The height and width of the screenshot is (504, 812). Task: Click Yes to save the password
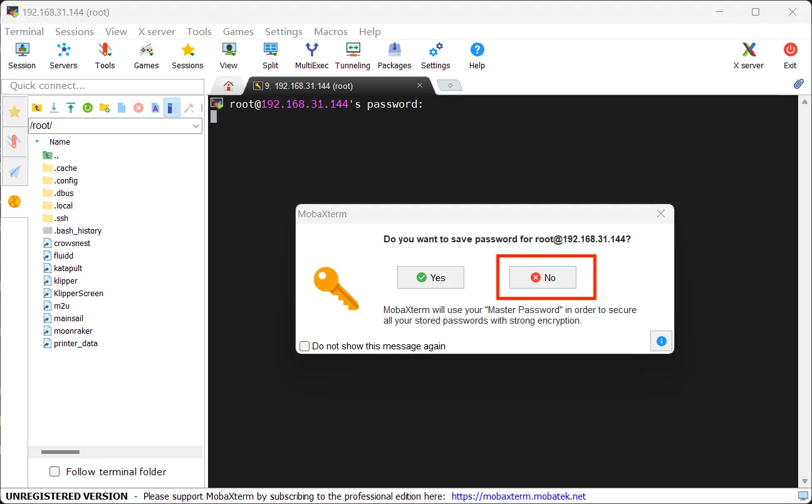pos(430,277)
